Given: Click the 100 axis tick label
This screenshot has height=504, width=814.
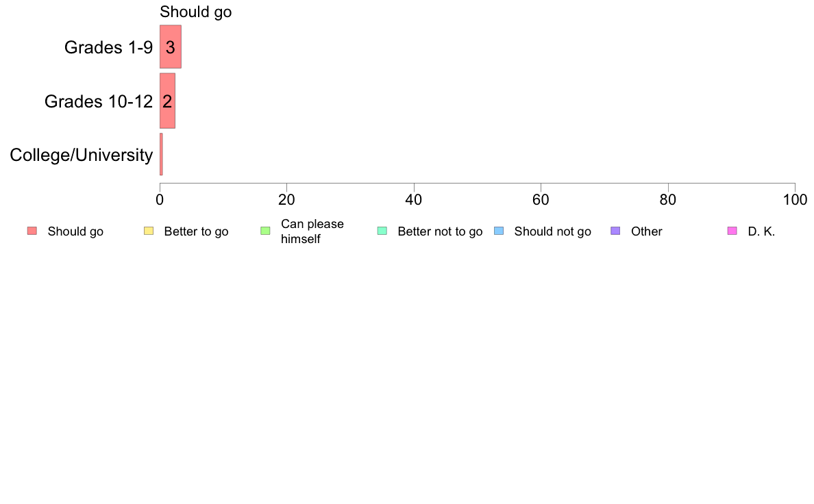Looking at the screenshot, I should [795, 200].
